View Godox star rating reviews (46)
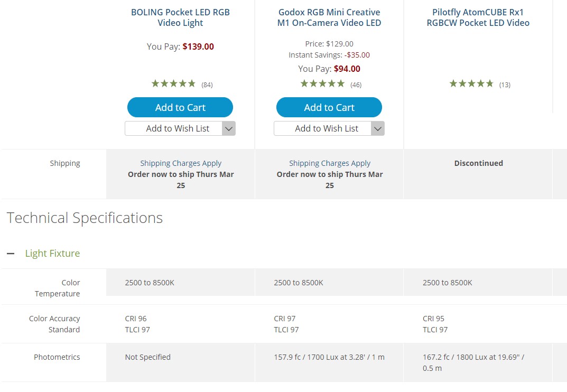This screenshot has height=392, width=567. click(x=331, y=84)
